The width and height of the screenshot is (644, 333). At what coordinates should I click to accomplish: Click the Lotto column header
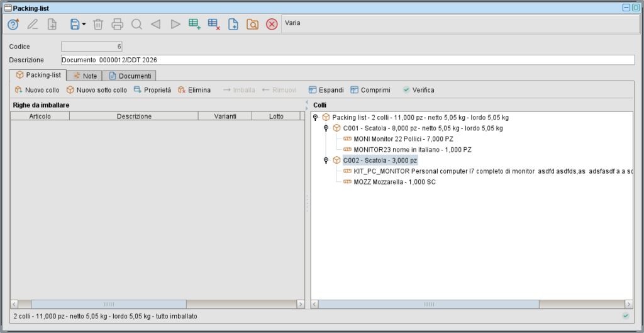click(276, 116)
